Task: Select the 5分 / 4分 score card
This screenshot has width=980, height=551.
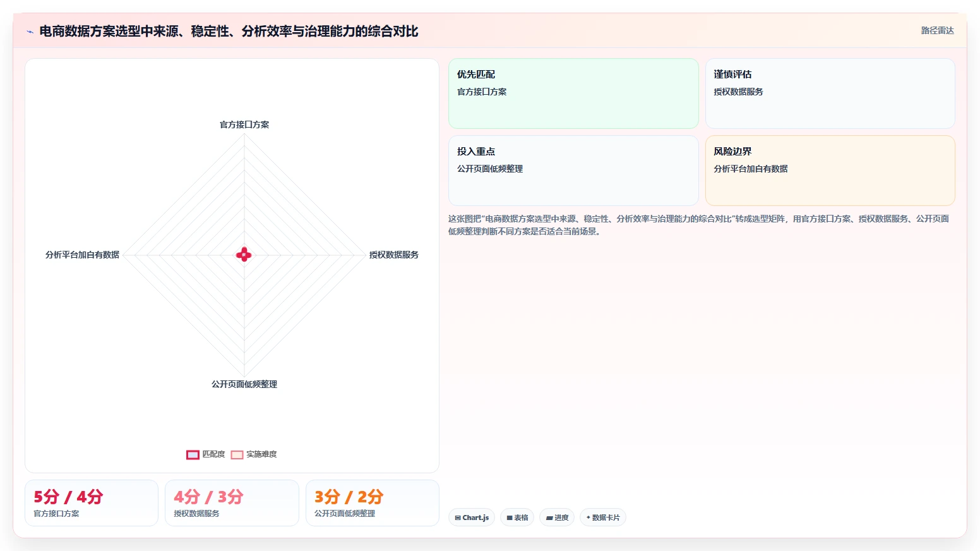Action: click(x=92, y=503)
